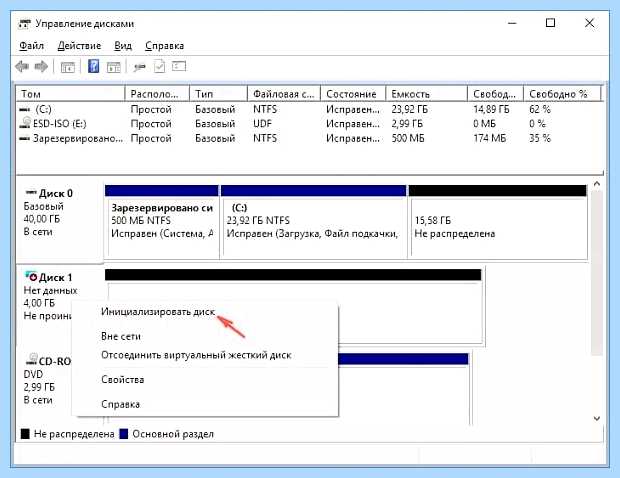Open the Вид menu
This screenshot has height=478, width=620.
[x=123, y=46]
